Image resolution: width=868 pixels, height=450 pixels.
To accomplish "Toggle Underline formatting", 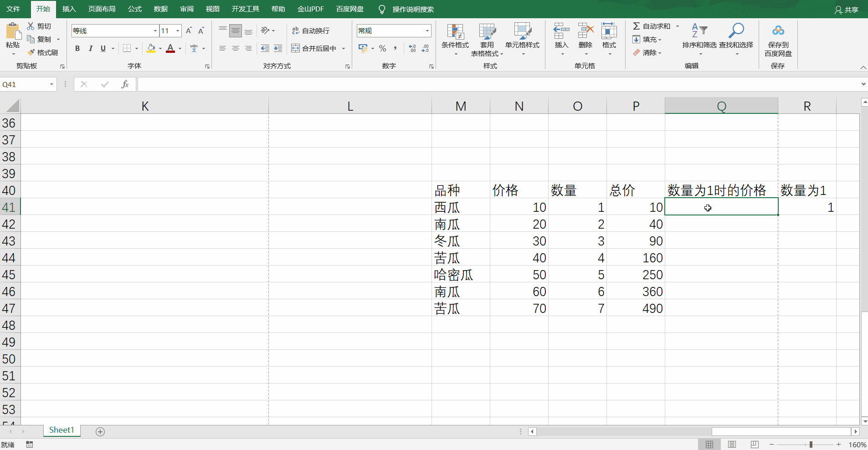I will coord(103,48).
